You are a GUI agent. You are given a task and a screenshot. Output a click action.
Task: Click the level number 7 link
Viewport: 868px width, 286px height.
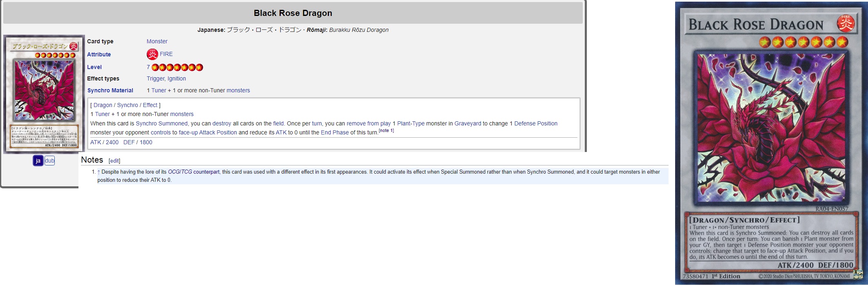pyautogui.click(x=148, y=67)
